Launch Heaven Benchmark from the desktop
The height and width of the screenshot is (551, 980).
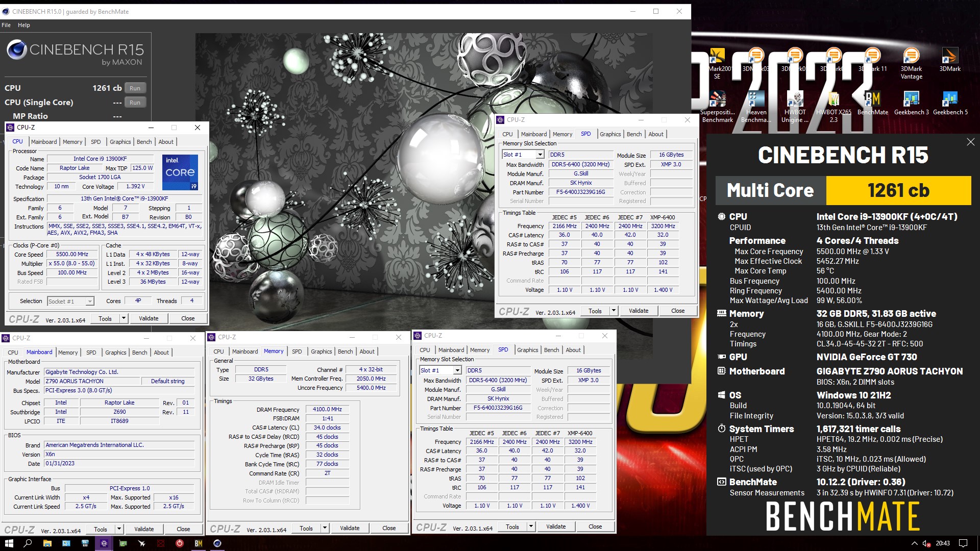tap(756, 106)
